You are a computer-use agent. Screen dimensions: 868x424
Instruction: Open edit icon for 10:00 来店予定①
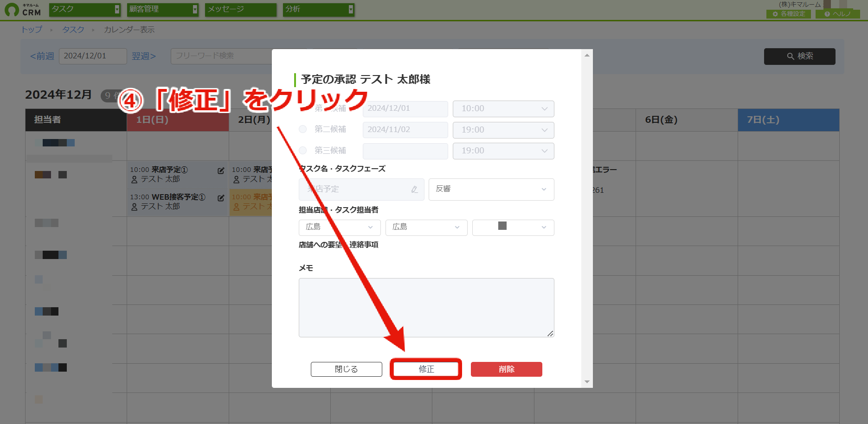(x=221, y=171)
